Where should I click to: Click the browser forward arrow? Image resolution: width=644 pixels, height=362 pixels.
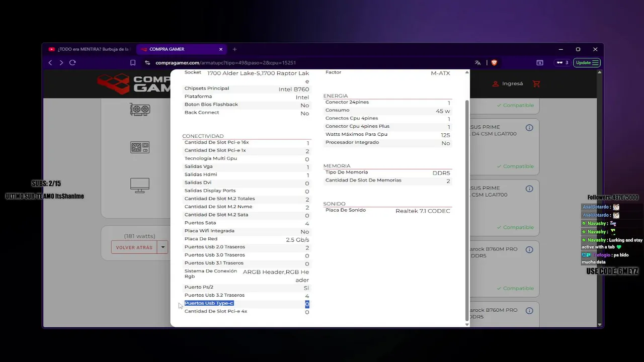pos(61,63)
